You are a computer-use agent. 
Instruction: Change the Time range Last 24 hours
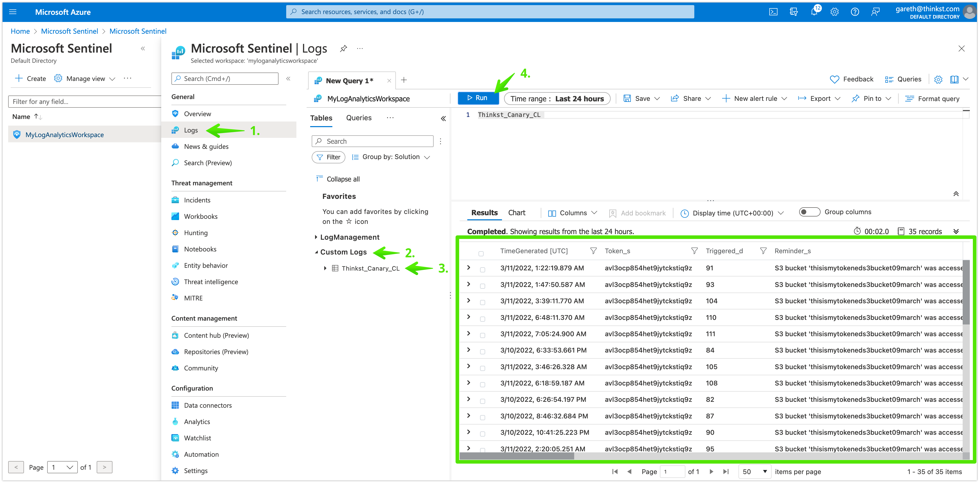point(557,99)
